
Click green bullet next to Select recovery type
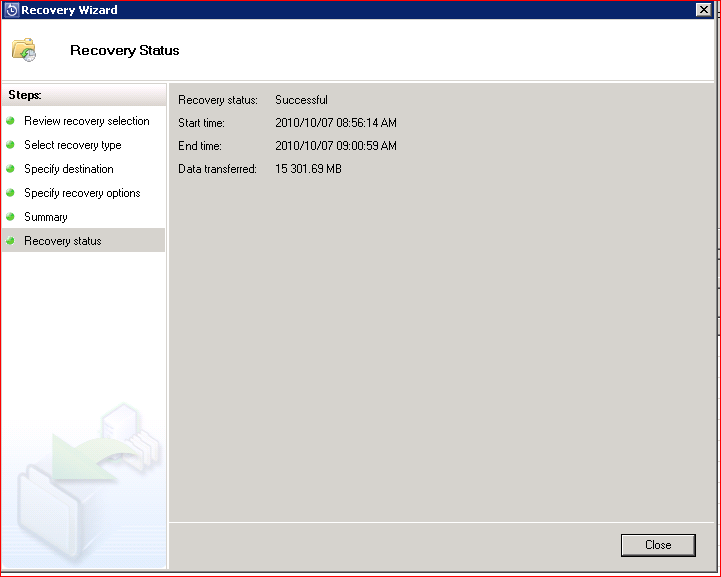pos(11,145)
